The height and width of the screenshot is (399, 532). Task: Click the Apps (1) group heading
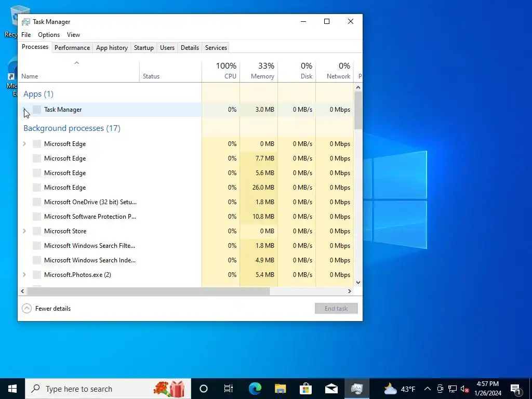[38, 94]
